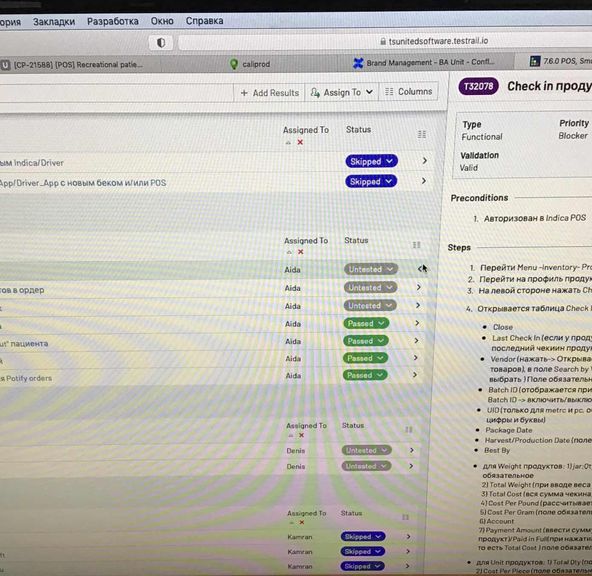Click the column settings icon beside first Status header
Viewport: 592px width, 576px height.
(x=422, y=134)
